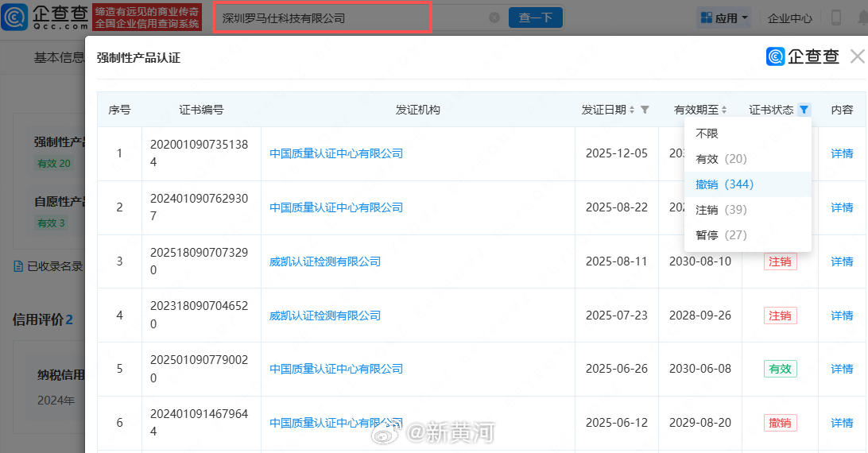Image resolution: width=868 pixels, height=453 pixels.
Task: Click expiry date 2030-06-08
Action: pyautogui.click(x=700, y=369)
